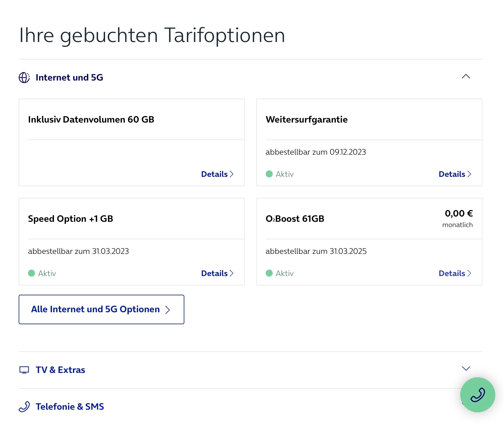Click the telephone handset icon beside Telefonie & SMS

[24, 406]
